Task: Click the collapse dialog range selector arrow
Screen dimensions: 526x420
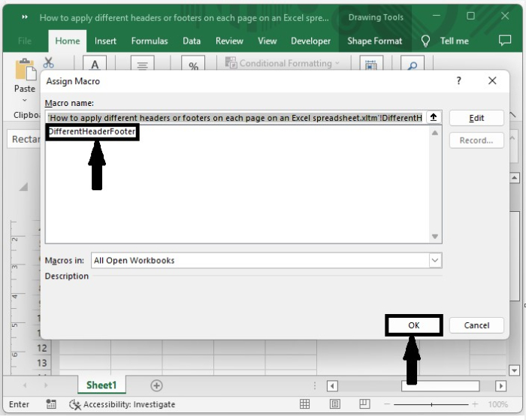Action: 434,117
